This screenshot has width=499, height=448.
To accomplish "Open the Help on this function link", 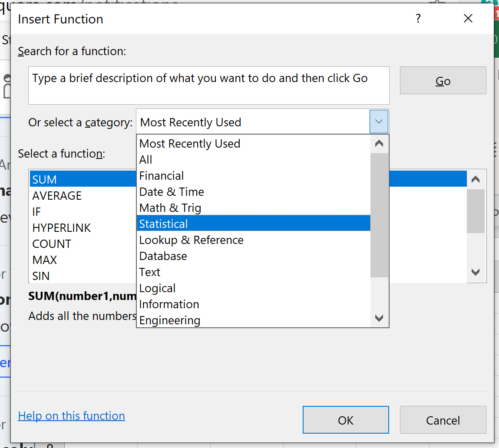I will [x=71, y=415].
